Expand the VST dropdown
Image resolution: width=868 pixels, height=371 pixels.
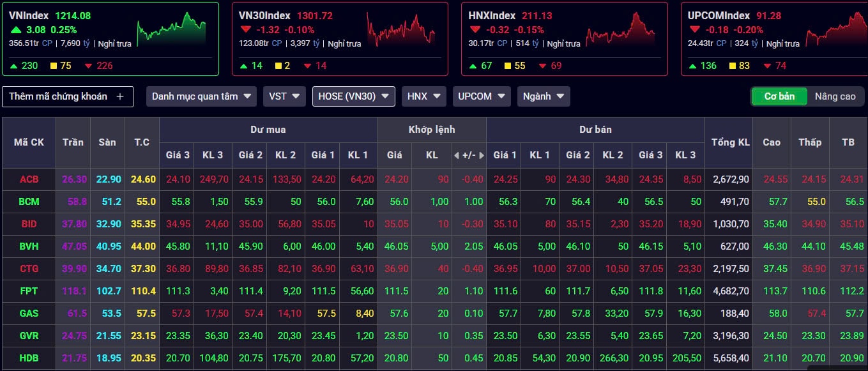click(x=284, y=96)
